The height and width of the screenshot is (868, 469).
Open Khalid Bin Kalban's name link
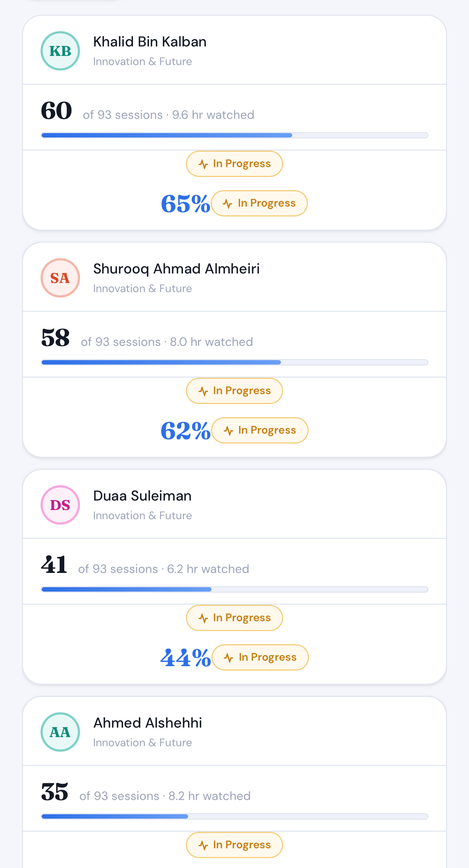[x=150, y=42]
